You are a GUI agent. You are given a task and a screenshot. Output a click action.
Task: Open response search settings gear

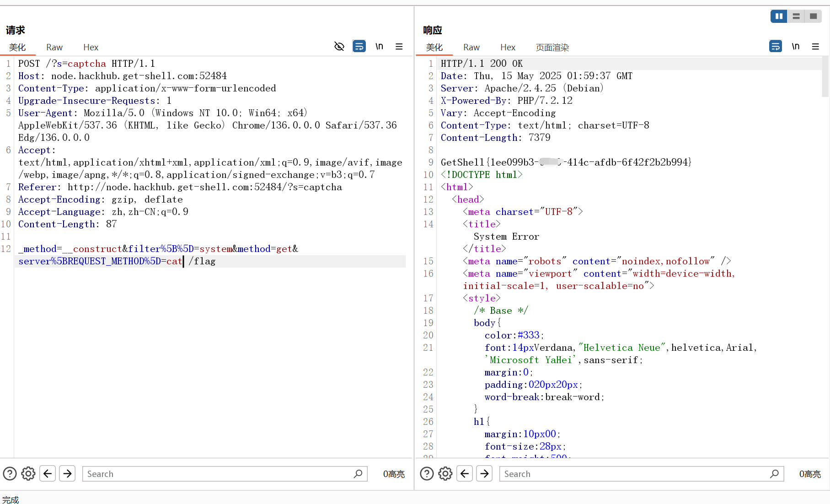click(445, 473)
